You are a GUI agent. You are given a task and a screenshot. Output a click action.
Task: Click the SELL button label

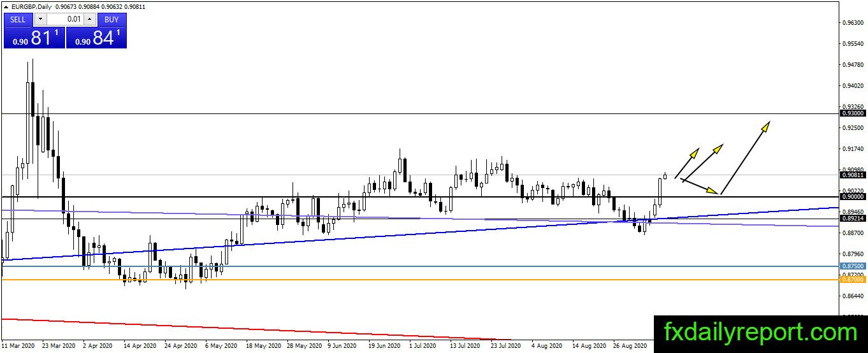pos(18,19)
